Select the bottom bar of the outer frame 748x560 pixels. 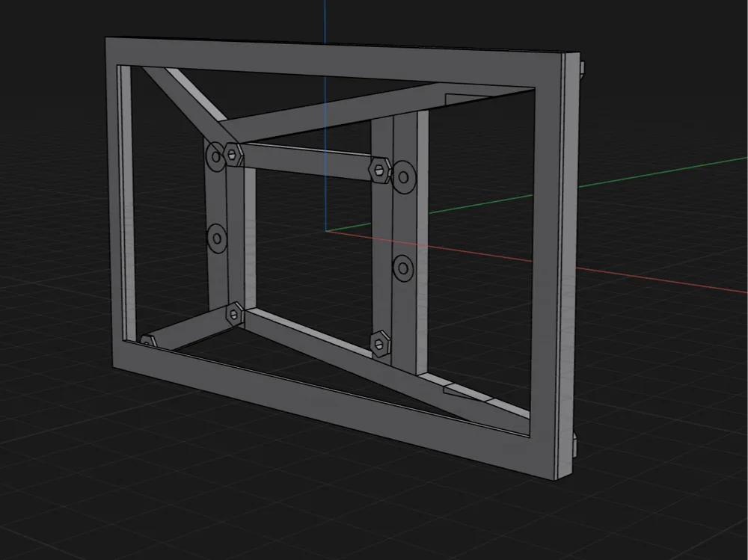point(334,412)
